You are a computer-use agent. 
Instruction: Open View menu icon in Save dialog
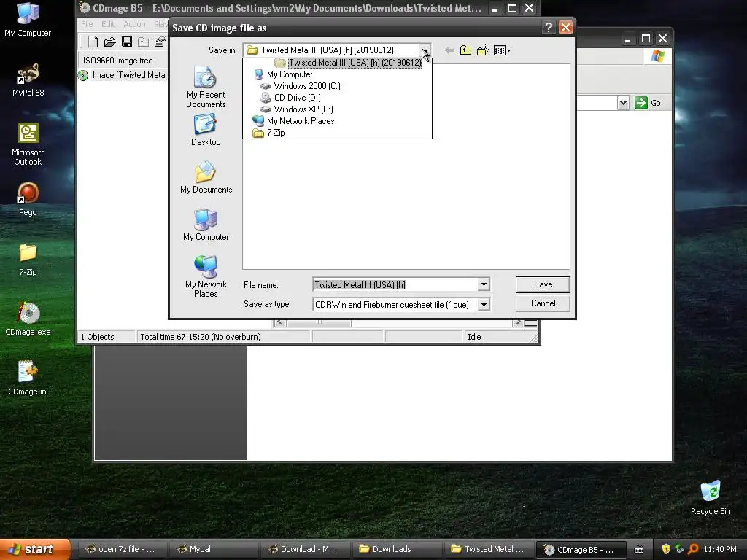point(502,50)
